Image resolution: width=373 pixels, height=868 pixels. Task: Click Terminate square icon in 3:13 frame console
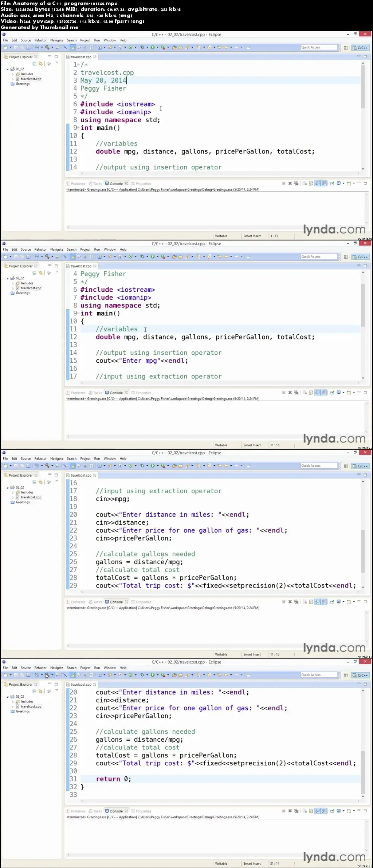click(283, 183)
